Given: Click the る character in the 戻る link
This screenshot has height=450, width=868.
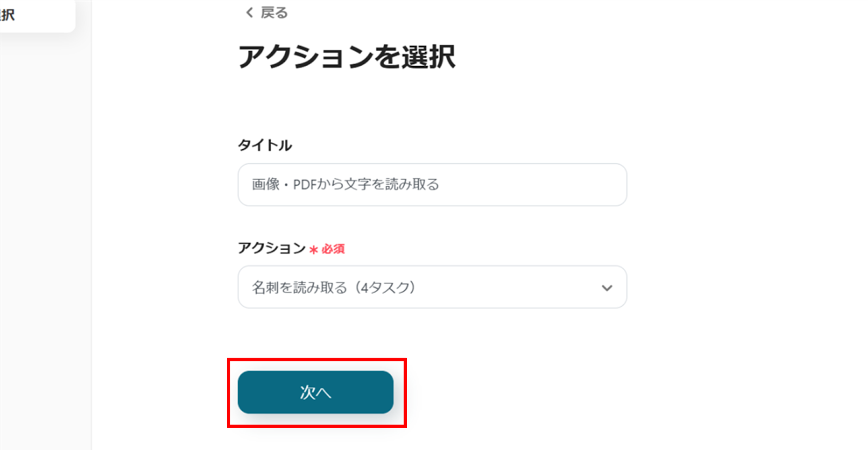Looking at the screenshot, I should pos(281,12).
